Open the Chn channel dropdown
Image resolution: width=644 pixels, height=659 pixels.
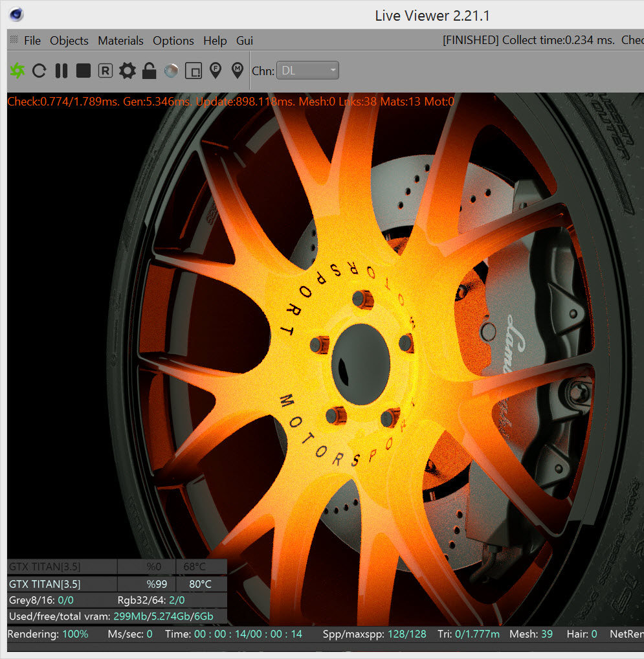(x=307, y=71)
